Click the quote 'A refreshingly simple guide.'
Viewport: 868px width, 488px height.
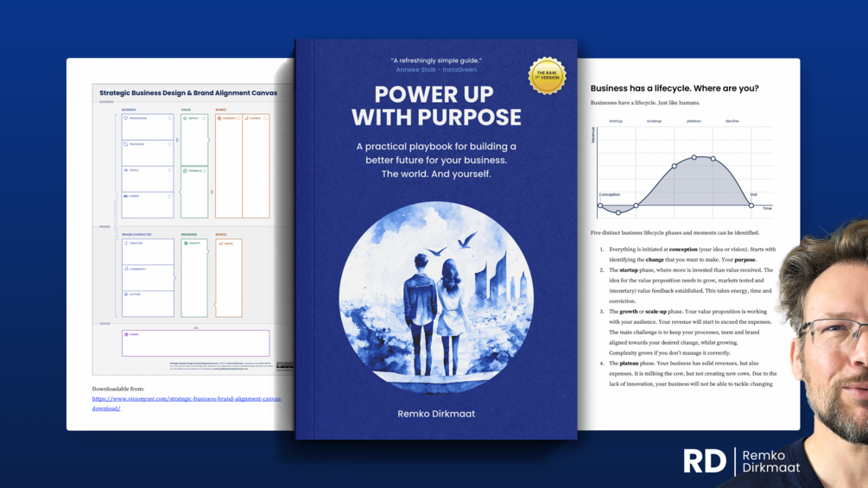point(436,60)
